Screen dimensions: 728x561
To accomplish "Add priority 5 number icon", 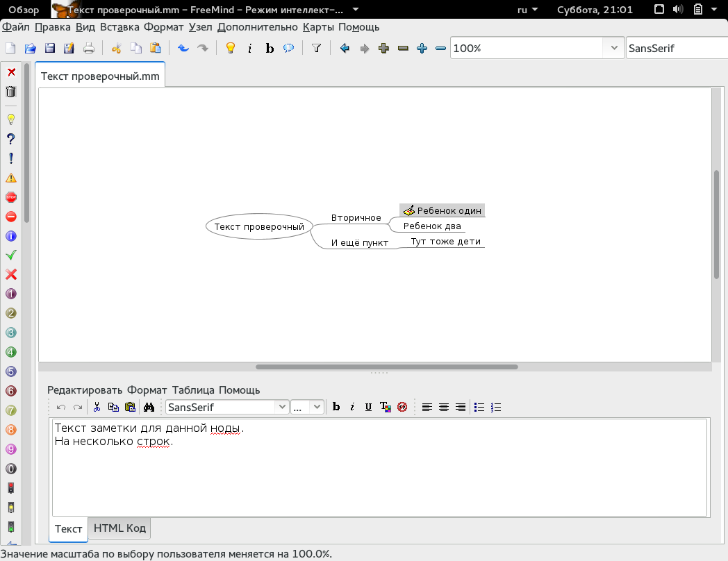I will tap(11, 371).
